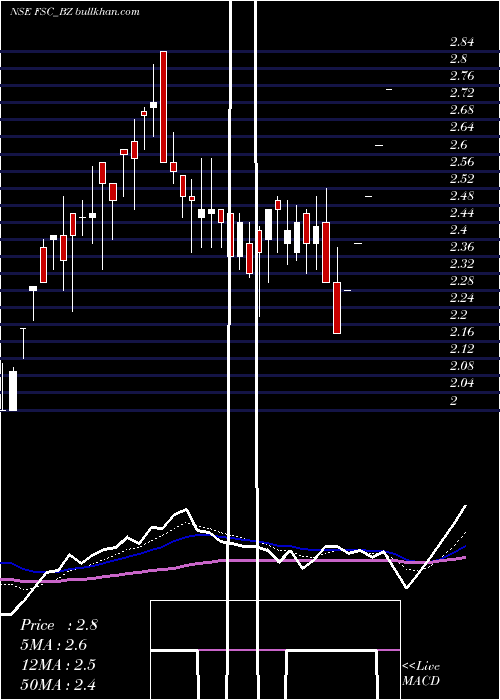Click the 2.56 price axis label

coord(462,162)
